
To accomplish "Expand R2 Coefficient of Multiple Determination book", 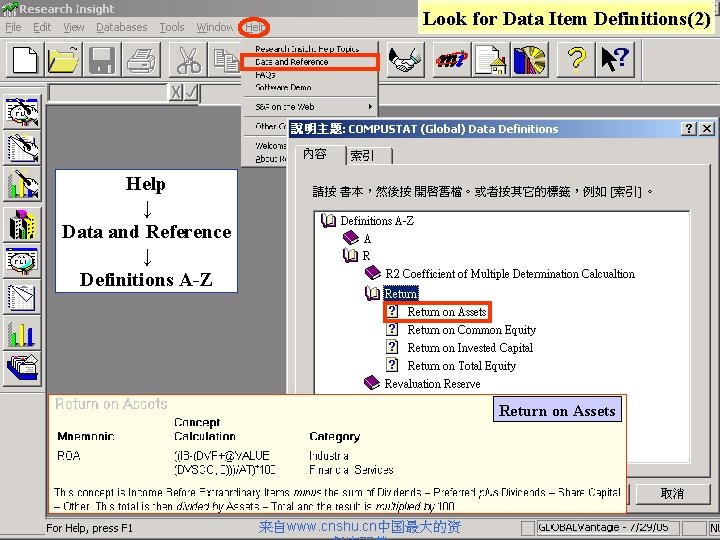I will (x=373, y=273).
